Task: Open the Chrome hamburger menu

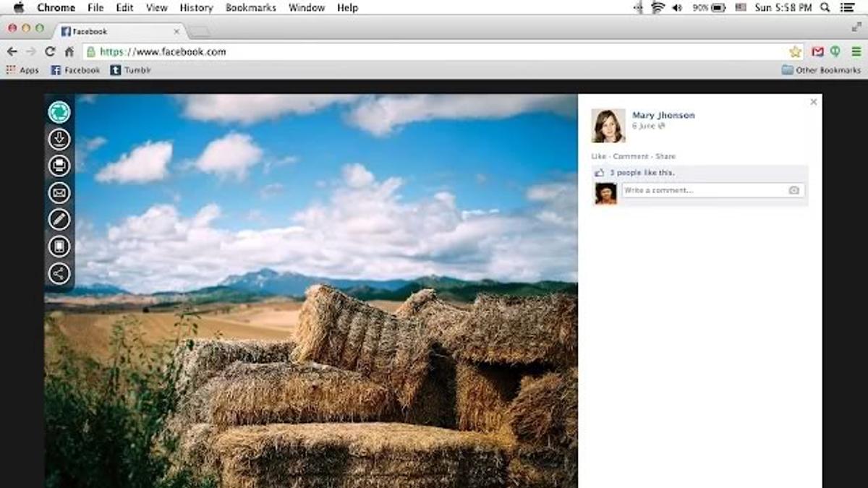Action: click(x=856, y=51)
